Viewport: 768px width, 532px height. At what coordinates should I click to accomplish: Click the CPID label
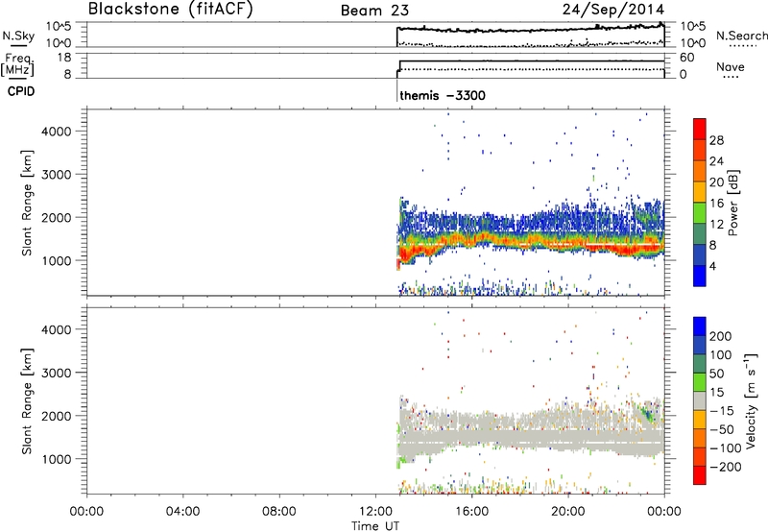pos(21,91)
